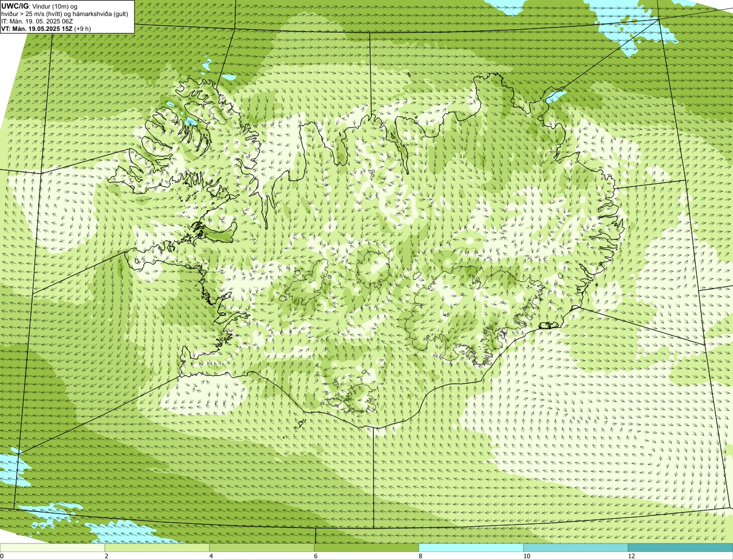Click the scale label "10"
733x560 pixels.
(526, 556)
